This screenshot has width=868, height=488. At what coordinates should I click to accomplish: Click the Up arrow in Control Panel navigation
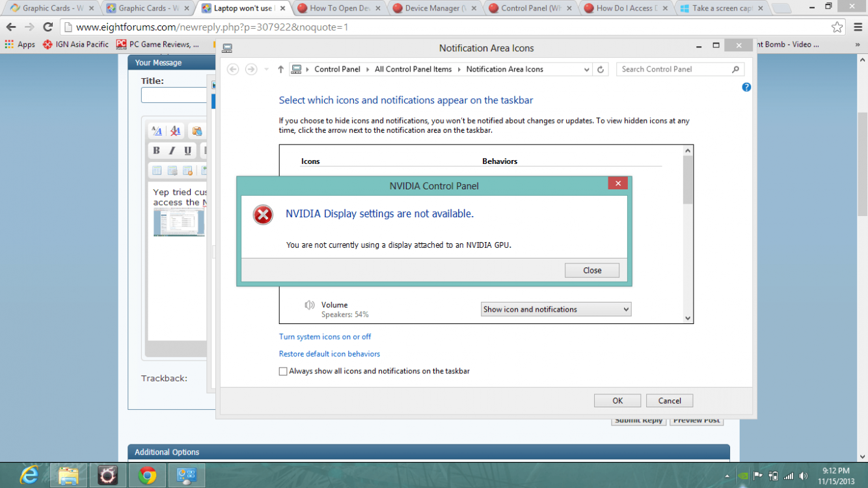tap(280, 69)
